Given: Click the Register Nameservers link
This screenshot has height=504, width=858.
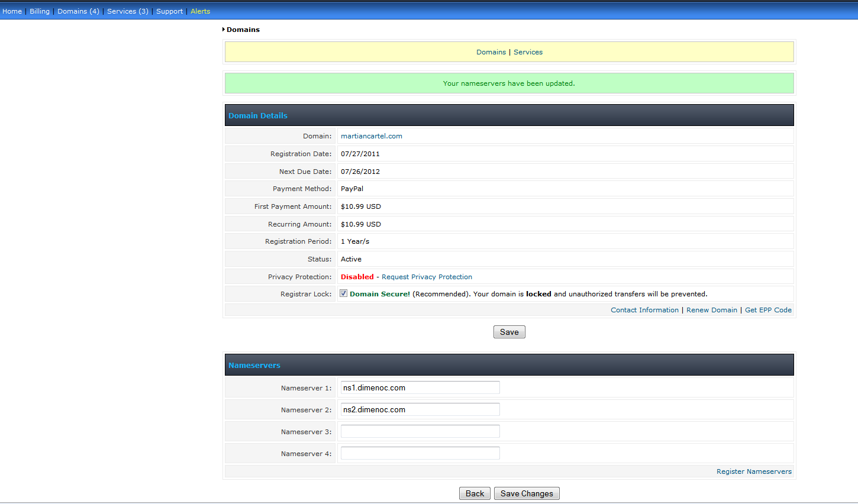Looking at the screenshot, I should click(754, 471).
